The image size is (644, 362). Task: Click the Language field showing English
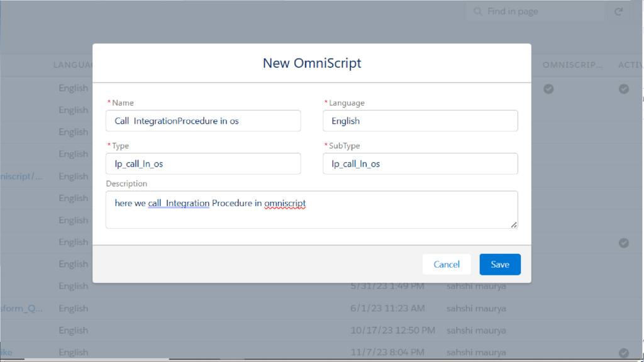pyautogui.click(x=420, y=121)
